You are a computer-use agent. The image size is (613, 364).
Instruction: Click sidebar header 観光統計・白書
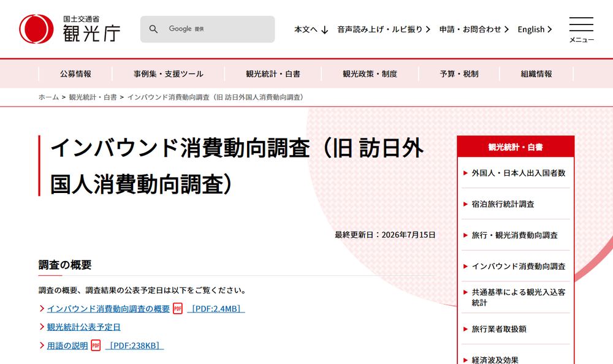pyautogui.click(x=516, y=147)
